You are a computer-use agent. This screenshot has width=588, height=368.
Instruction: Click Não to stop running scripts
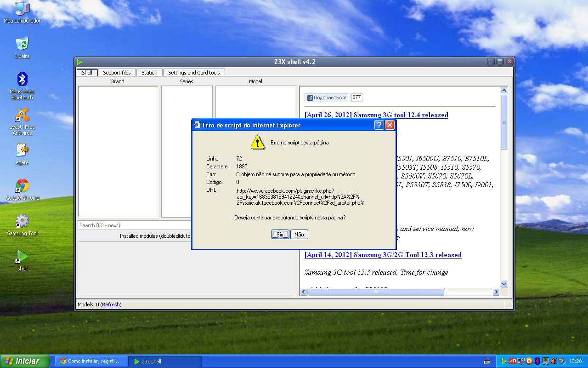click(x=299, y=235)
